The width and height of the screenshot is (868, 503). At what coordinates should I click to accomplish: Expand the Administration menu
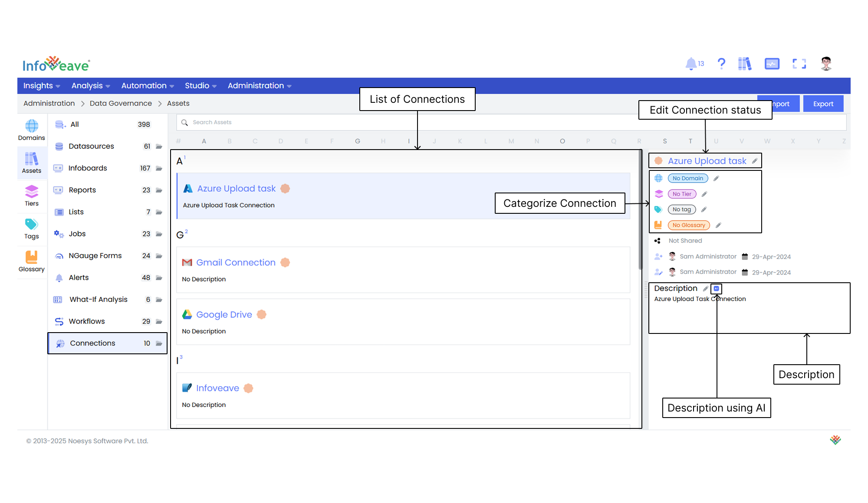pyautogui.click(x=260, y=86)
